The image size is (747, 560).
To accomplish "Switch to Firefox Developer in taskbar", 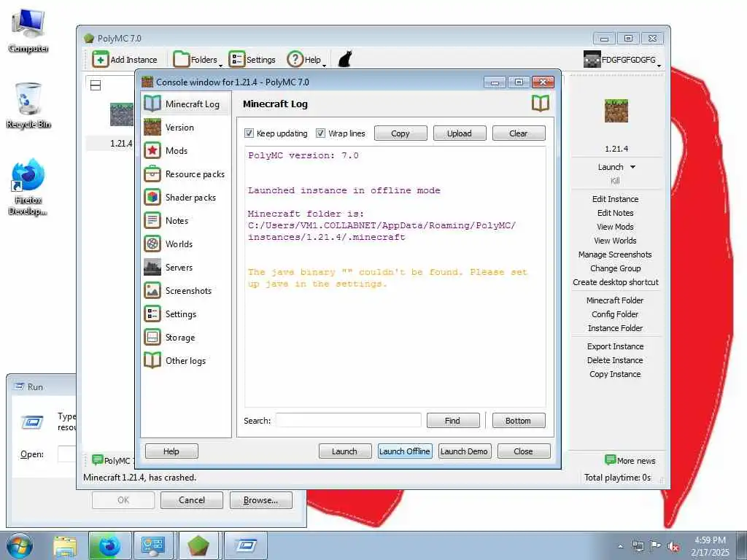I will (x=109, y=546).
